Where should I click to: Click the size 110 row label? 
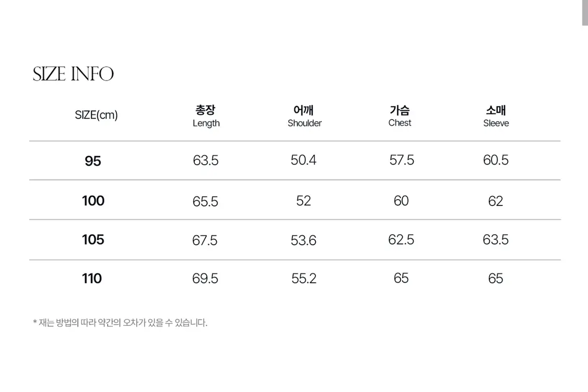[92, 279]
